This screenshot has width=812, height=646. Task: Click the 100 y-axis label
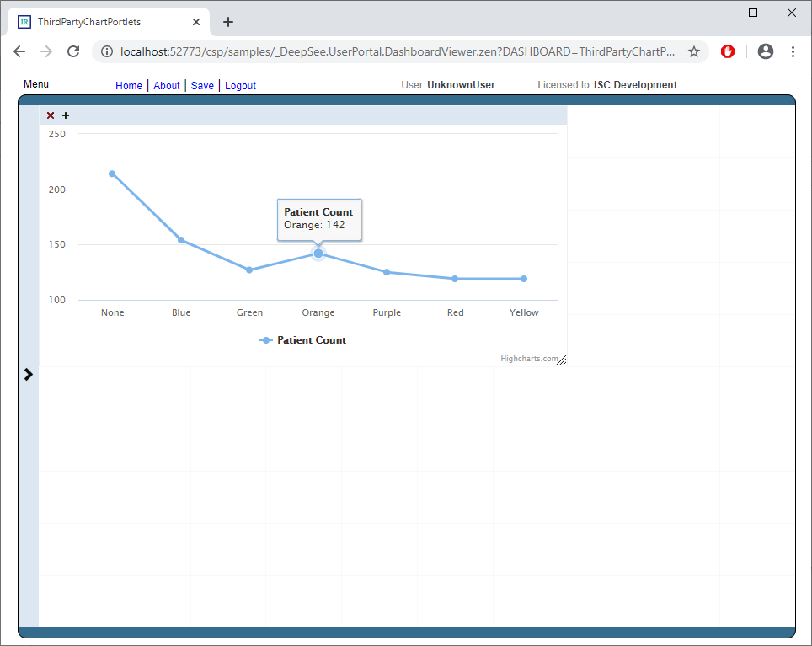57,300
